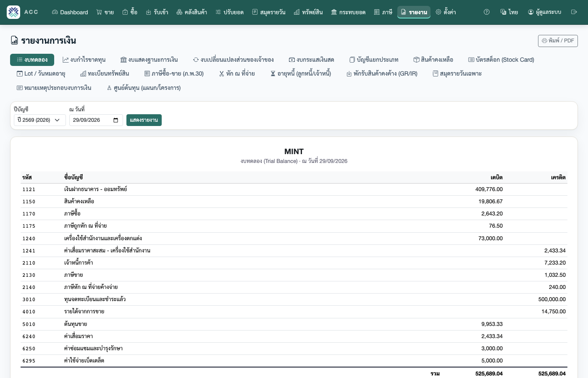Image resolution: width=588 pixels, height=378 pixels.
Task: Open the help question mark icon
Action: [487, 12]
